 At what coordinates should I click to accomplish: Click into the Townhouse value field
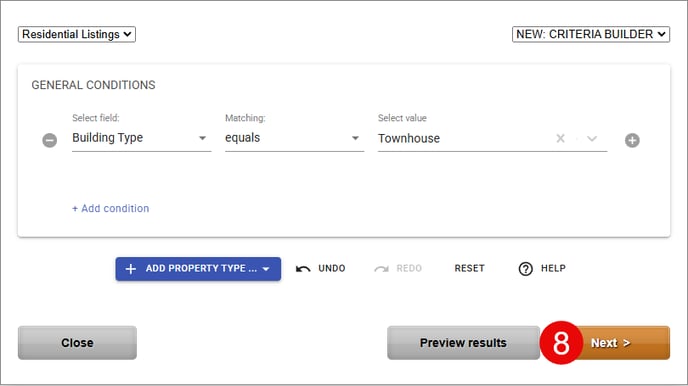463,139
